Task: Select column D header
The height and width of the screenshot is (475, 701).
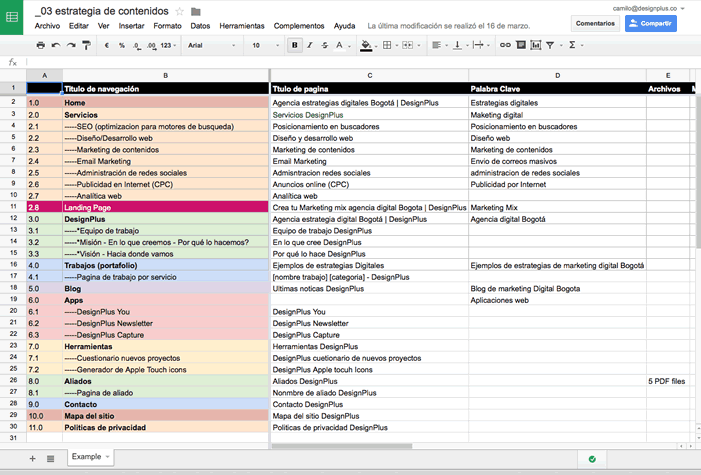Action: (x=557, y=76)
